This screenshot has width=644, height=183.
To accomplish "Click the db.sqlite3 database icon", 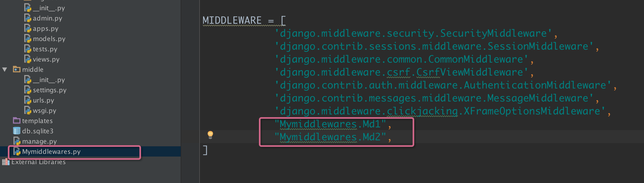I will coord(17,131).
